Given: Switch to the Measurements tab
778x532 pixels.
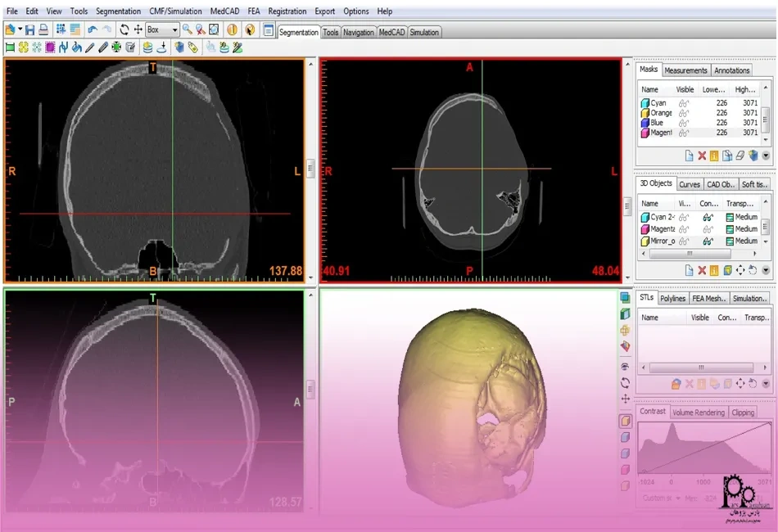Looking at the screenshot, I should 685,70.
